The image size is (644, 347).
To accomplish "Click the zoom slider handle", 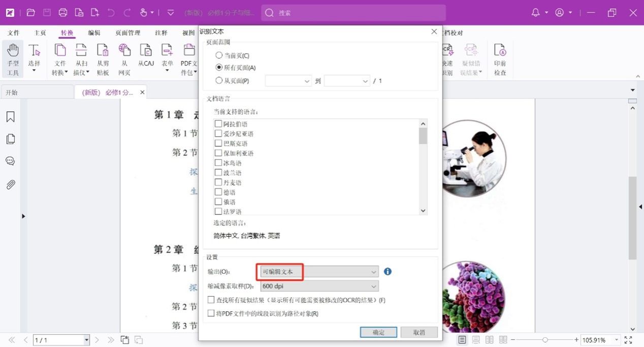I will (x=545, y=340).
